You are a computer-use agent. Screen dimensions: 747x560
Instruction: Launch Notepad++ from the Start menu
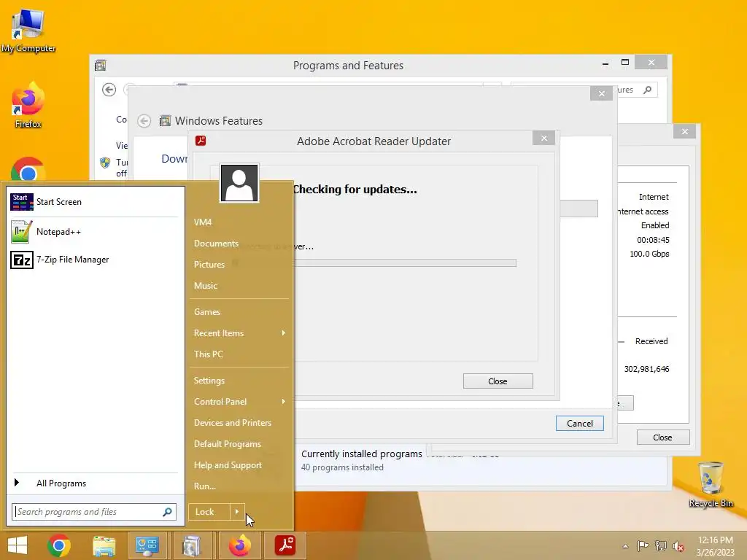point(94,232)
